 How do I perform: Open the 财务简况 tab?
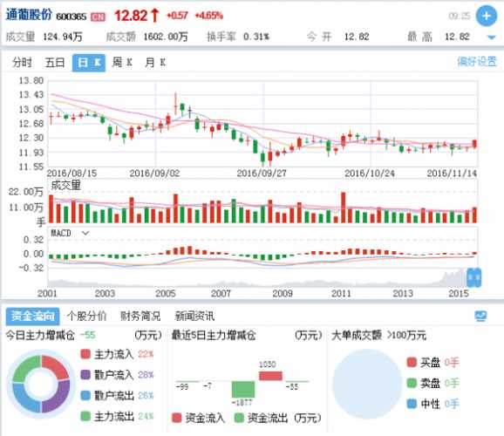(x=140, y=316)
